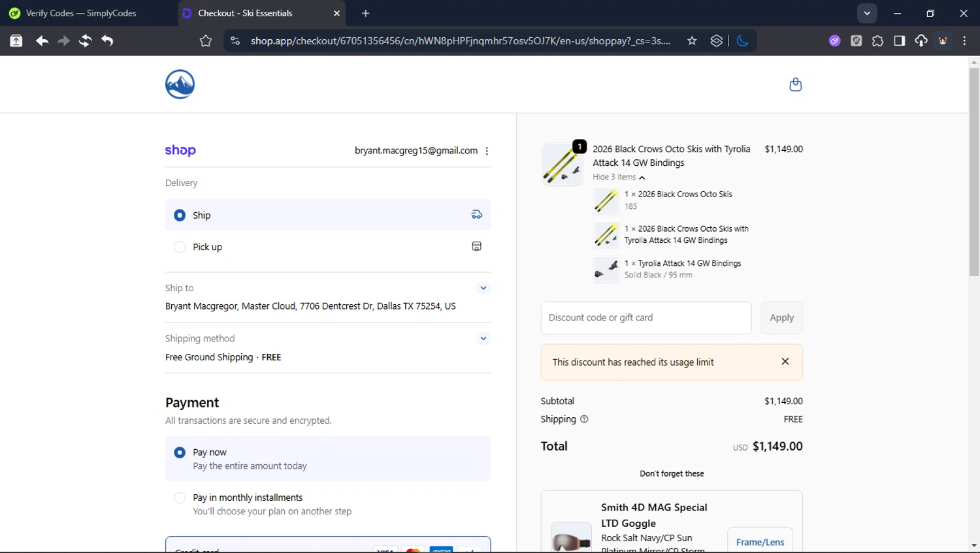Click the account options three-dot icon
Viewport: 980px width, 553px height.
pos(487,151)
